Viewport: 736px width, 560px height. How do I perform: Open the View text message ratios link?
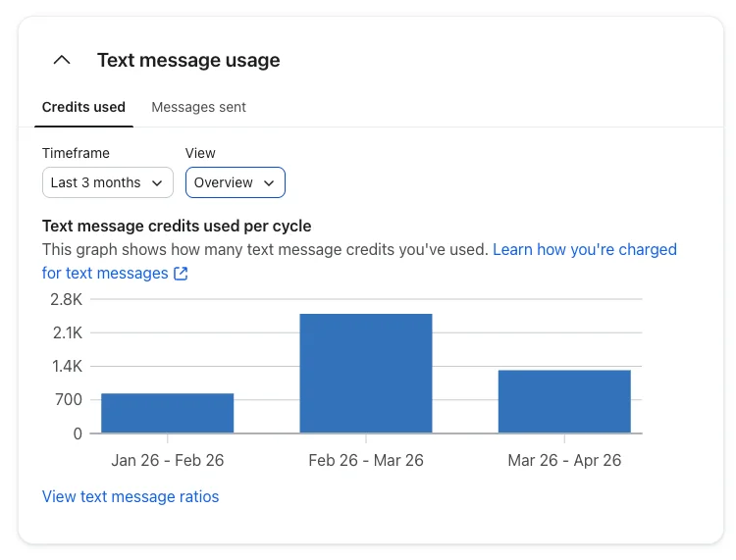tap(131, 496)
